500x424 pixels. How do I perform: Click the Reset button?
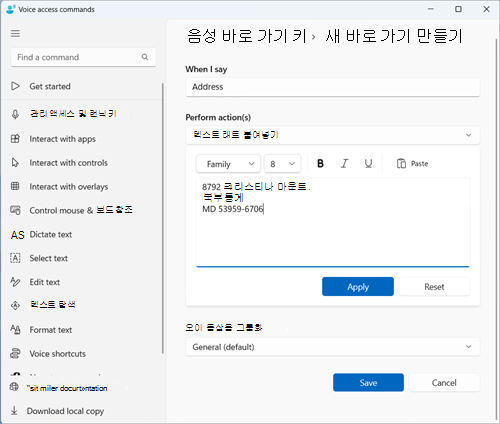click(434, 287)
